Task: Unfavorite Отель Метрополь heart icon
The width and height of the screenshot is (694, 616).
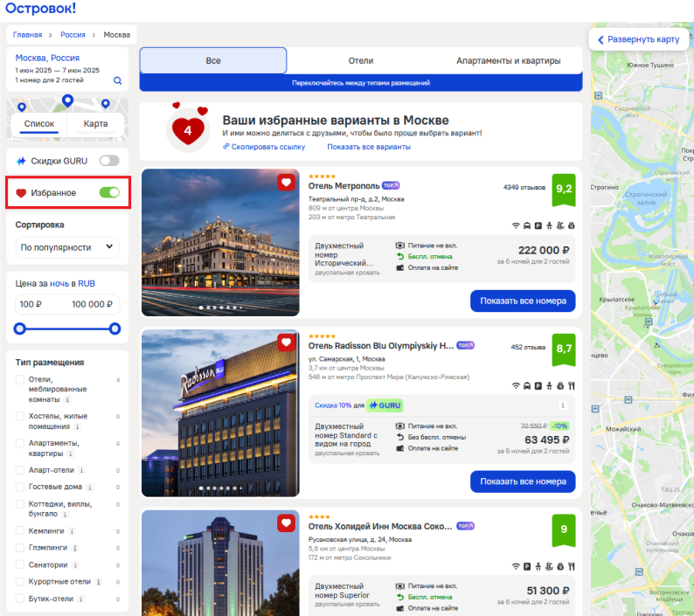Action: 286,183
